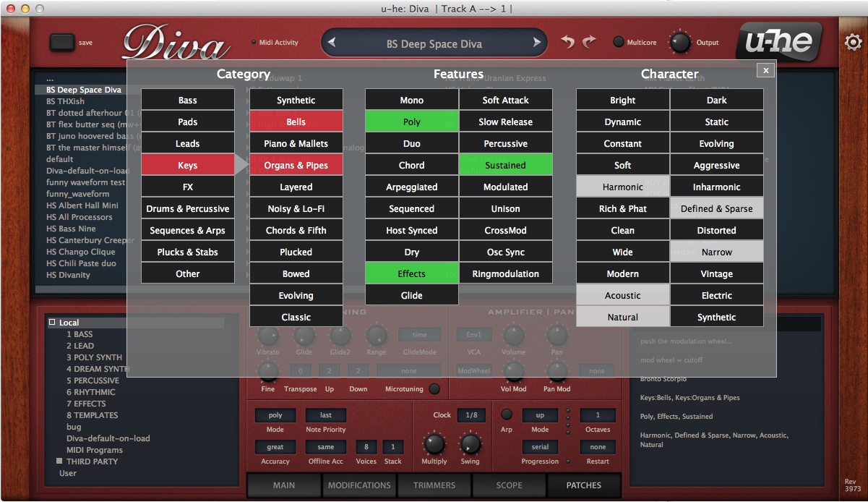The width and height of the screenshot is (868, 502).
Task: Select the 8 TEMPLATES folder
Action: pos(93,415)
